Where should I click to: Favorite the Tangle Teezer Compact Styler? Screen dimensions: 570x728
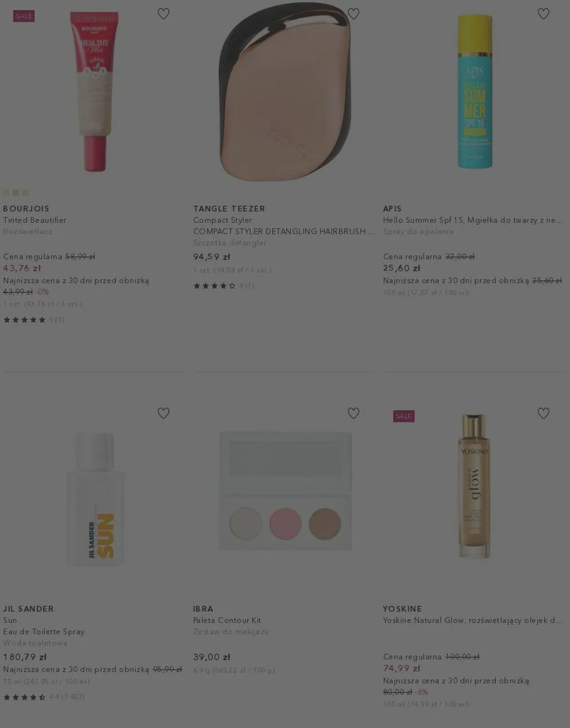pyautogui.click(x=353, y=14)
